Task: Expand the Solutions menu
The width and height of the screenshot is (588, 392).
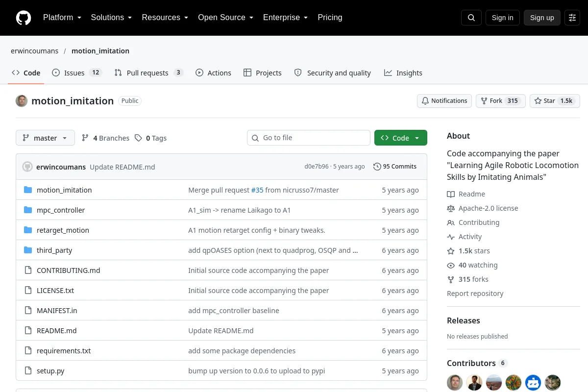Action: click(x=111, y=18)
